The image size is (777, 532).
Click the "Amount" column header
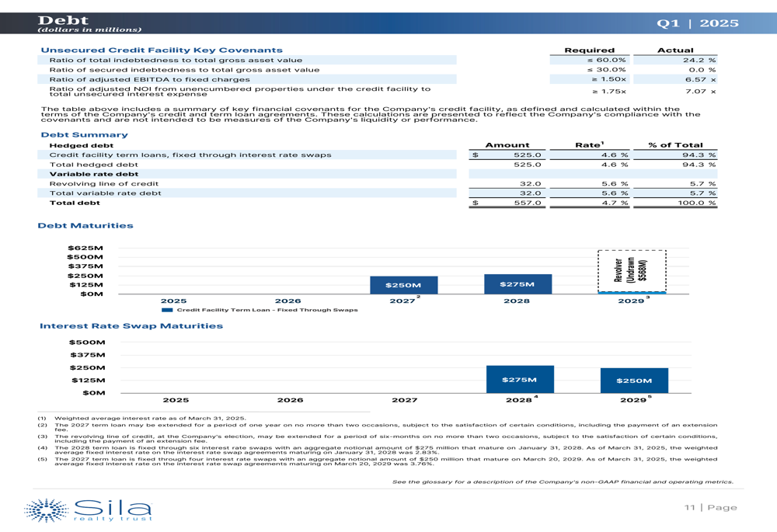pyautogui.click(x=507, y=145)
